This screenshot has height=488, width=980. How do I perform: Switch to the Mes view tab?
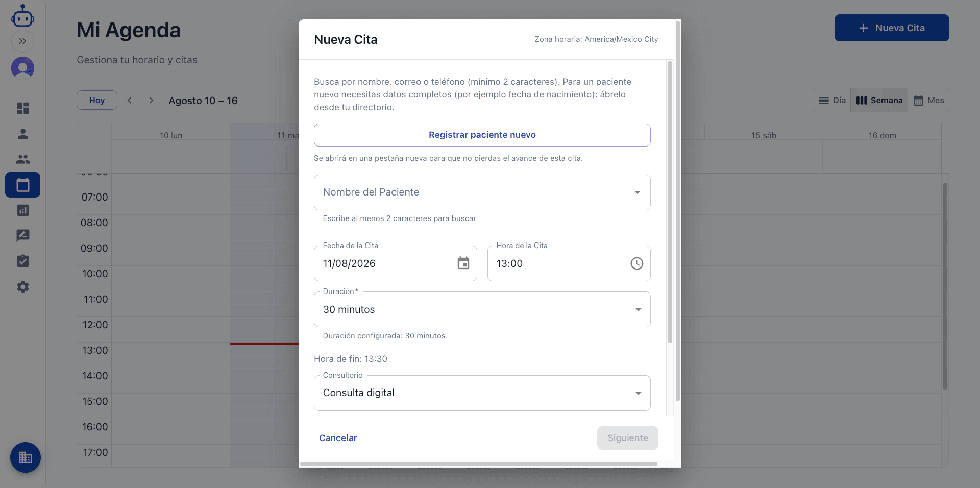click(x=928, y=101)
